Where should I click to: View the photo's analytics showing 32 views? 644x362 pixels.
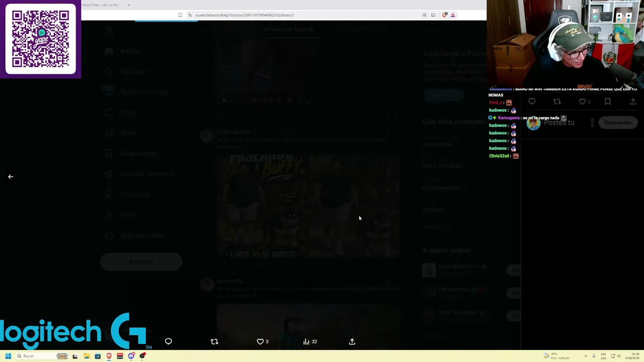[x=310, y=341]
